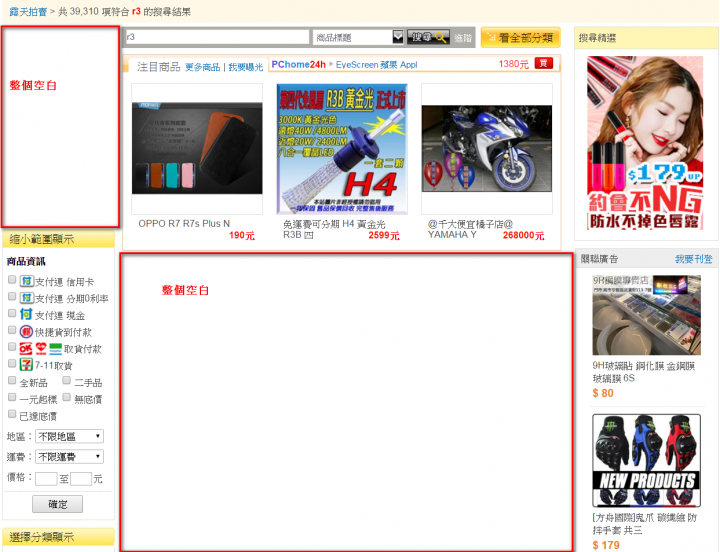Open the NEW PRODUCTS gloves ad thumbnail
Viewport: 720px width, 552px height.
647,460
